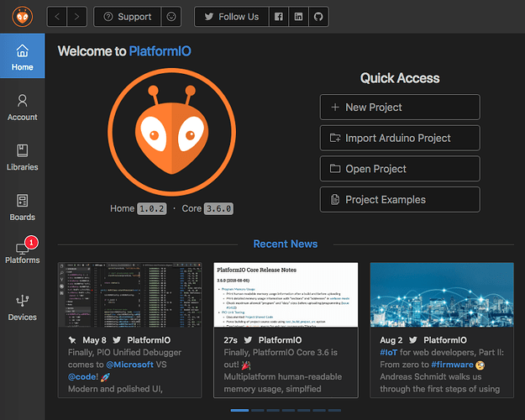Viewport: 525px width, 420px height.
Task: Open Platforms in the sidebar
Action: pyautogui.click(x=23, y=251)
